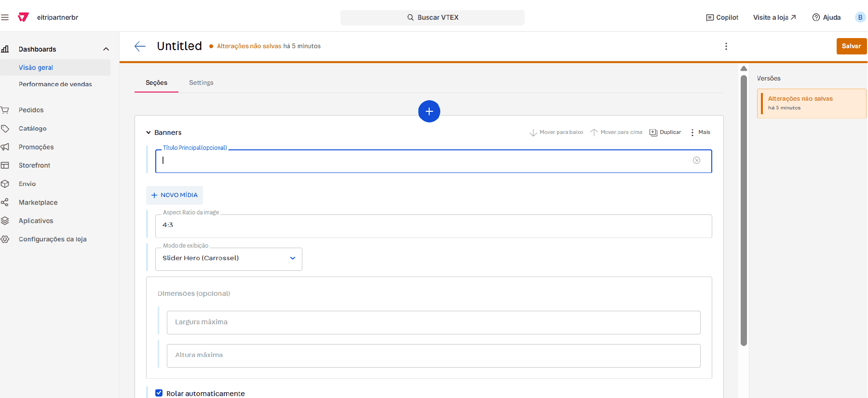Click the Catálogo tag icon

coord(5,129)
